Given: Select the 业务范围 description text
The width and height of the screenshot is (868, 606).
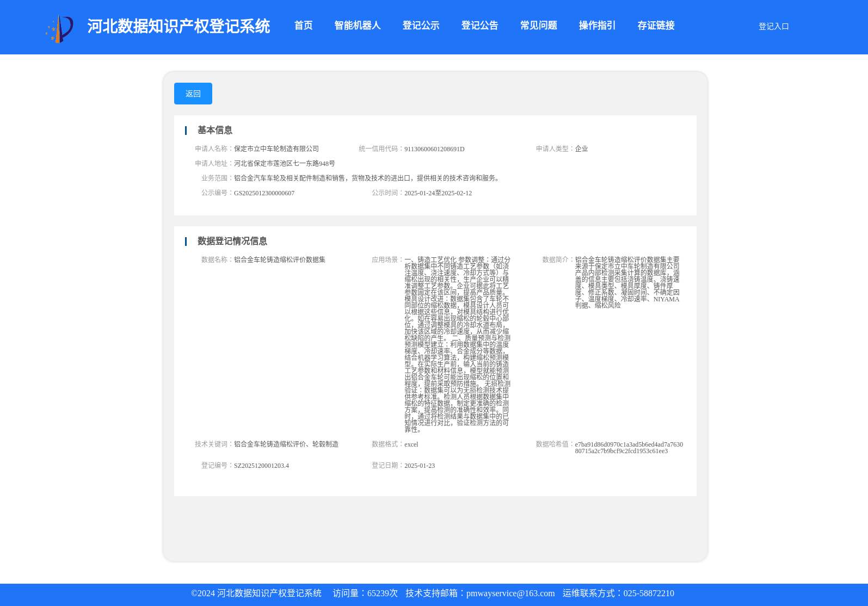Looking at the screenshot, I should [x=368, y=178].
